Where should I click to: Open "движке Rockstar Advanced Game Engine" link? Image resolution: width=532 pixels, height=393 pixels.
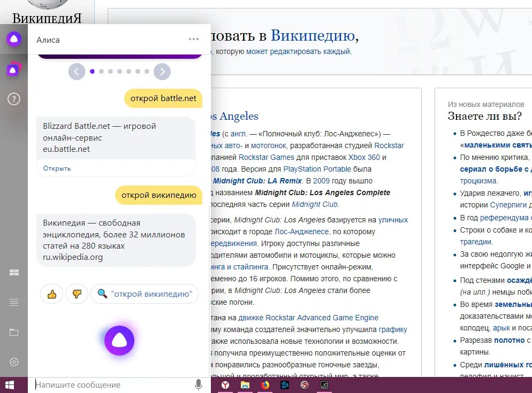308,318
